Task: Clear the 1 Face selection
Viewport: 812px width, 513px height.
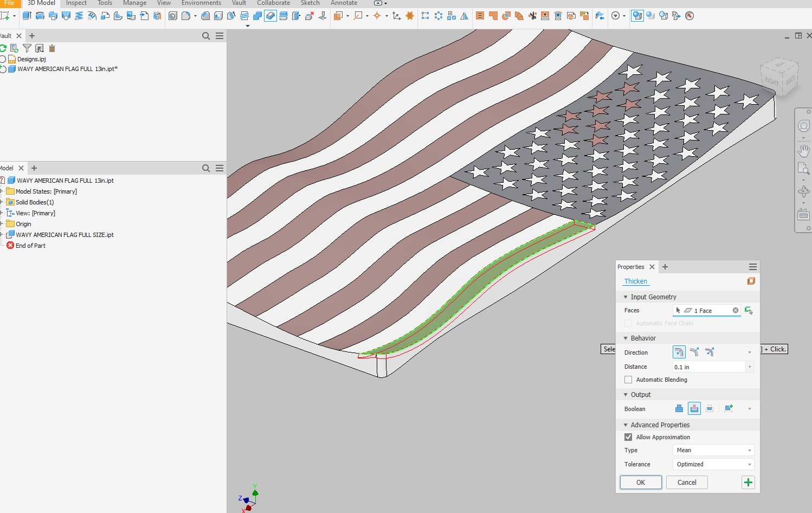Action: click(x=736, y=310)
